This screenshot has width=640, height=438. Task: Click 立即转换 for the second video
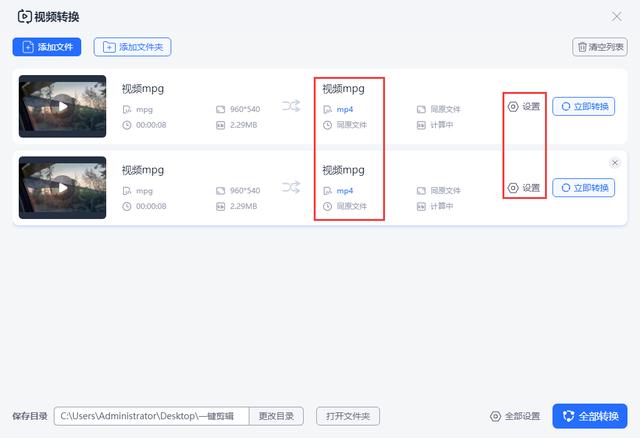tap(583, 188)
